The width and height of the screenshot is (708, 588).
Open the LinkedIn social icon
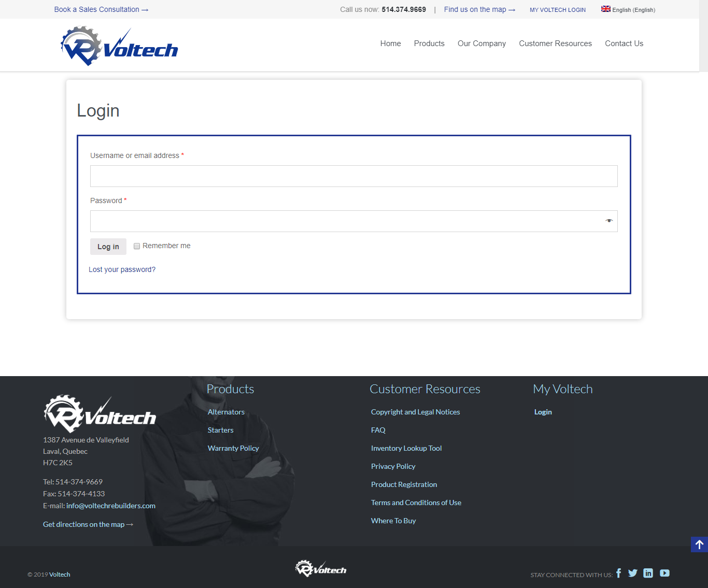click(648, 573)
